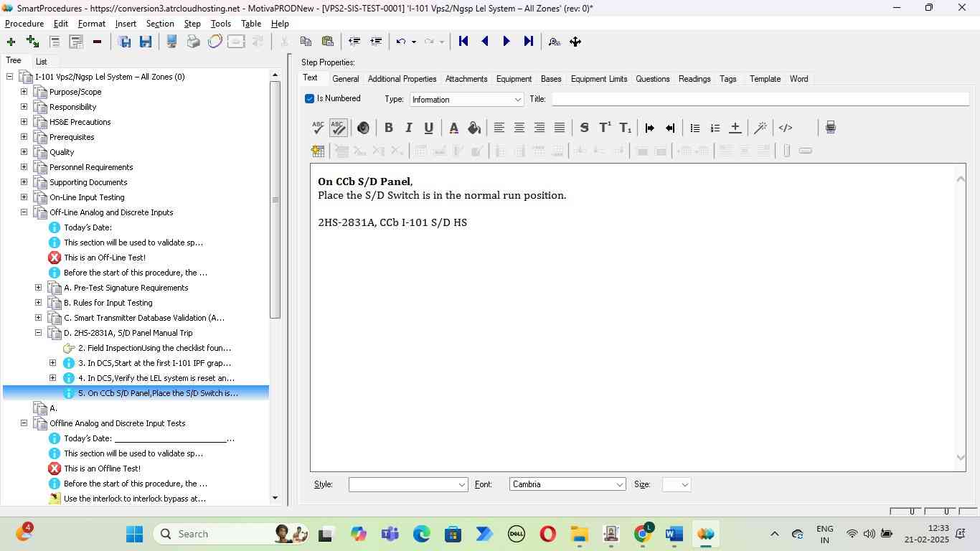
Task: Click the taskbar Search box
Action: pos(231,534)
